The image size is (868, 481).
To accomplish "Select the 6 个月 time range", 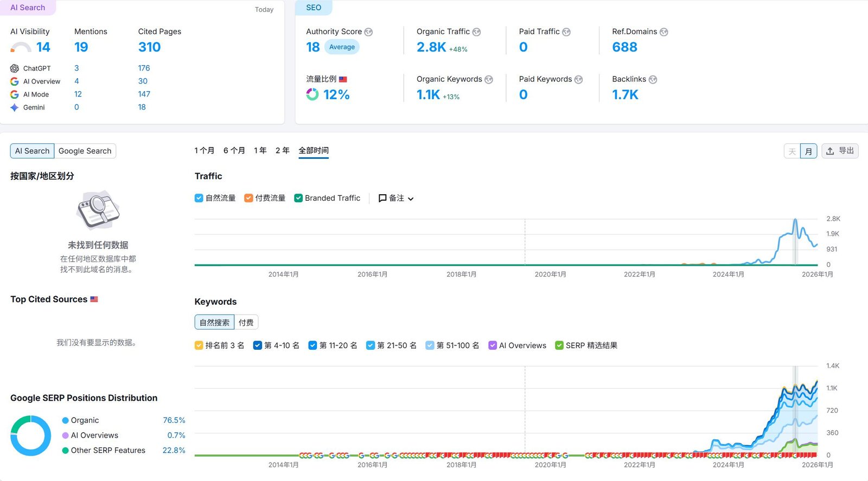I will click(x=234, y=151).
